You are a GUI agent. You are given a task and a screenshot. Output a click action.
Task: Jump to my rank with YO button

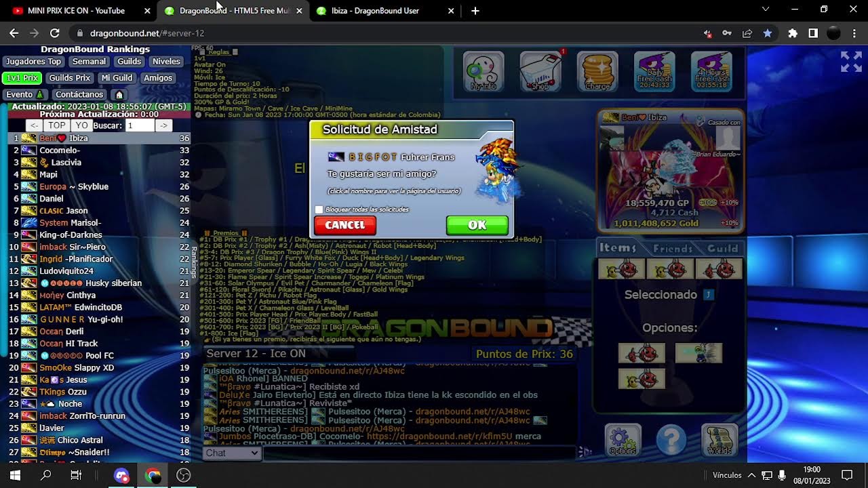click(82, 125)
